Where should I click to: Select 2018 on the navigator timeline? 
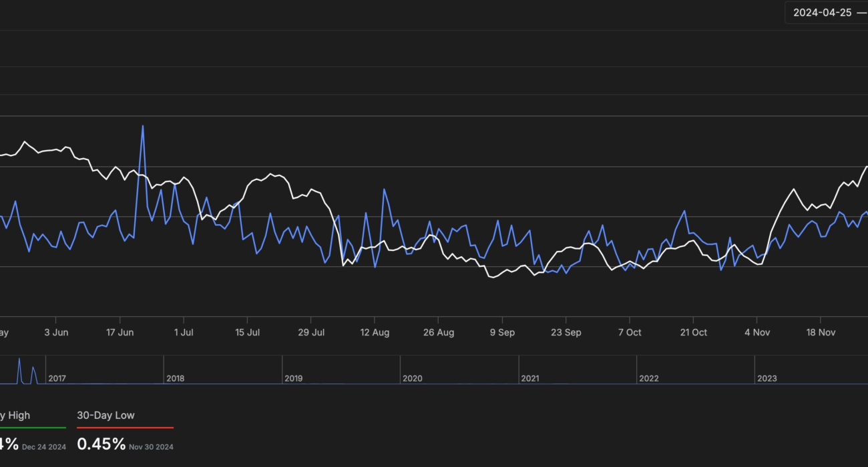(175, 378)
